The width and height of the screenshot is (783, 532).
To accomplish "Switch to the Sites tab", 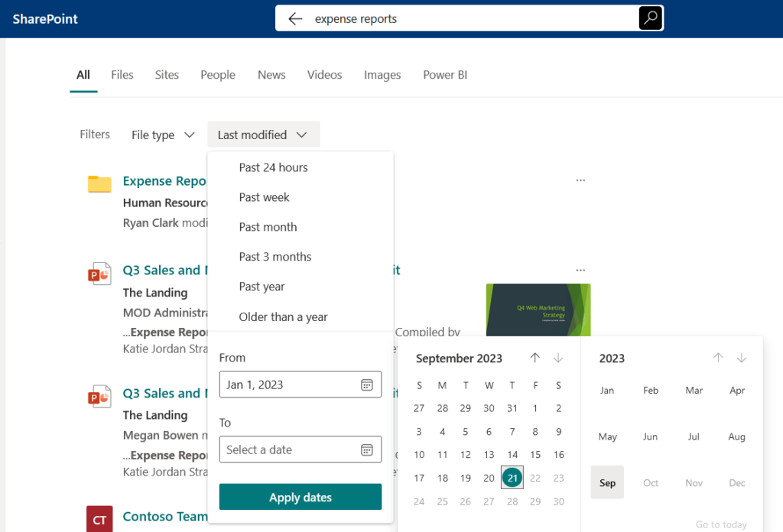I will pyautogui.click(x=167, y=75).
